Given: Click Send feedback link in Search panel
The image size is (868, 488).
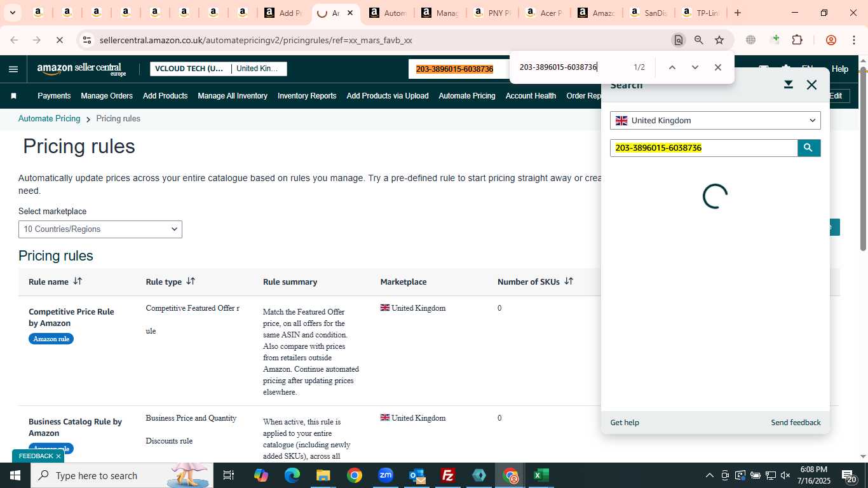Looking at the screenshot, I should coord(796,423).
